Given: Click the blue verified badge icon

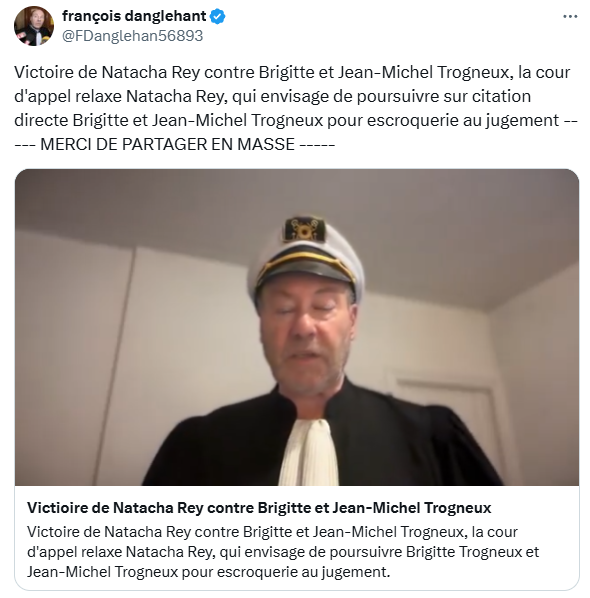Looking at the screenshot, I should click(217, 16).
